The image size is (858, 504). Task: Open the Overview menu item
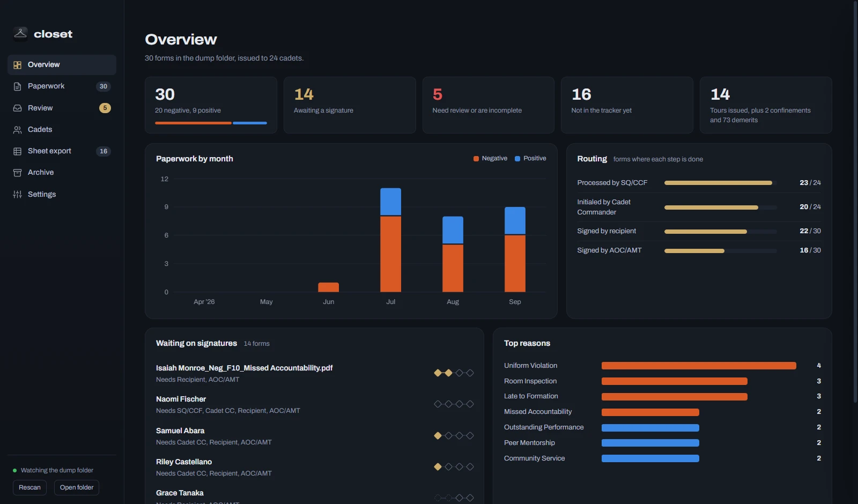pyautogui.click(x=62, y=64)
